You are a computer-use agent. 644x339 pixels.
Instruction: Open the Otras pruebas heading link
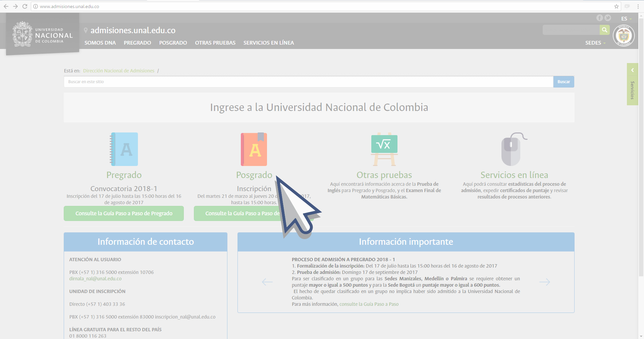[x=384, y=175]
